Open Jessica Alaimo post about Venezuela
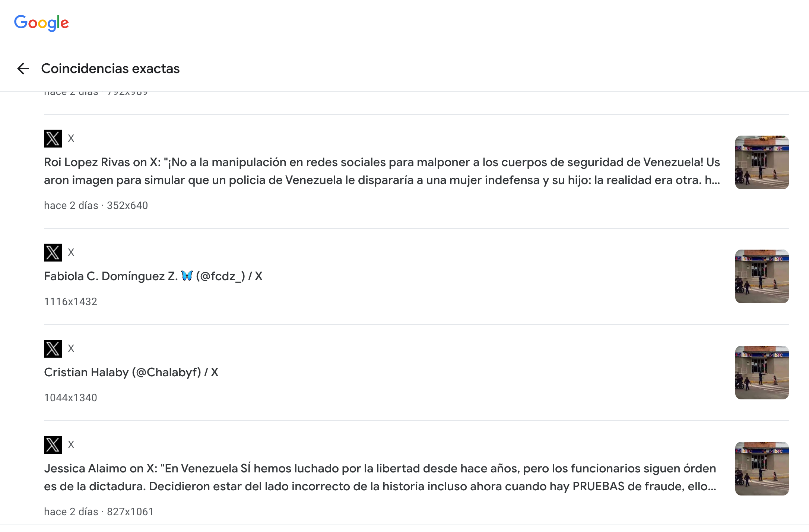 [x=380, y=477]
